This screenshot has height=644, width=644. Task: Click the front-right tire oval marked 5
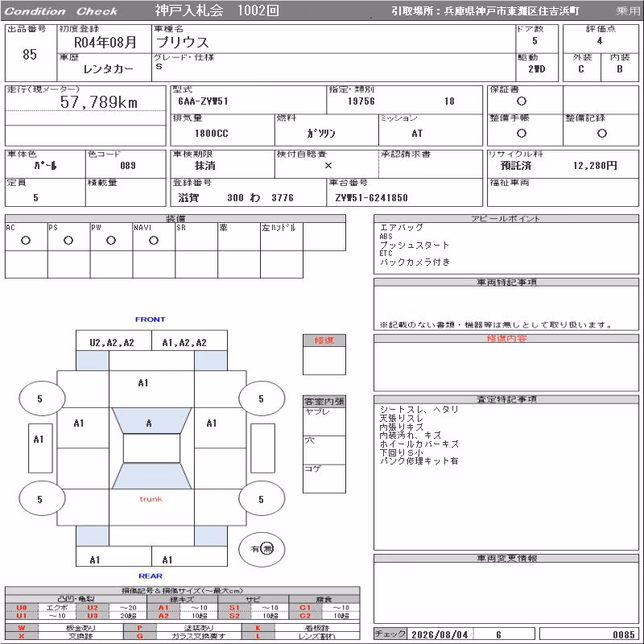pyautogui.click(x=262, y=398)
